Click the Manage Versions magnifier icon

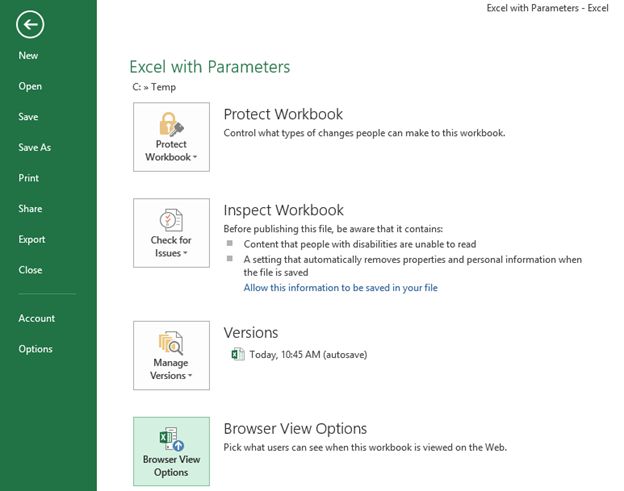171,345
